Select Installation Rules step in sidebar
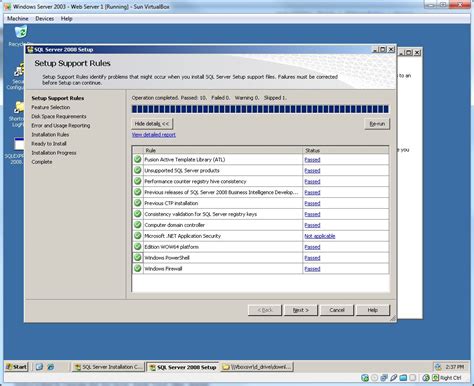This screenshot has height=386, width=474. point(50,135)
